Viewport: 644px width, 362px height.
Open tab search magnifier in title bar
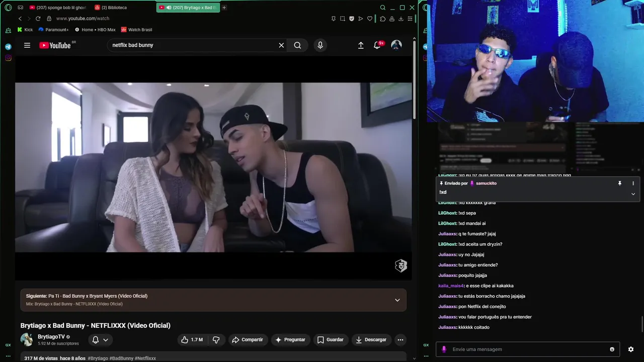pos(383,8)
